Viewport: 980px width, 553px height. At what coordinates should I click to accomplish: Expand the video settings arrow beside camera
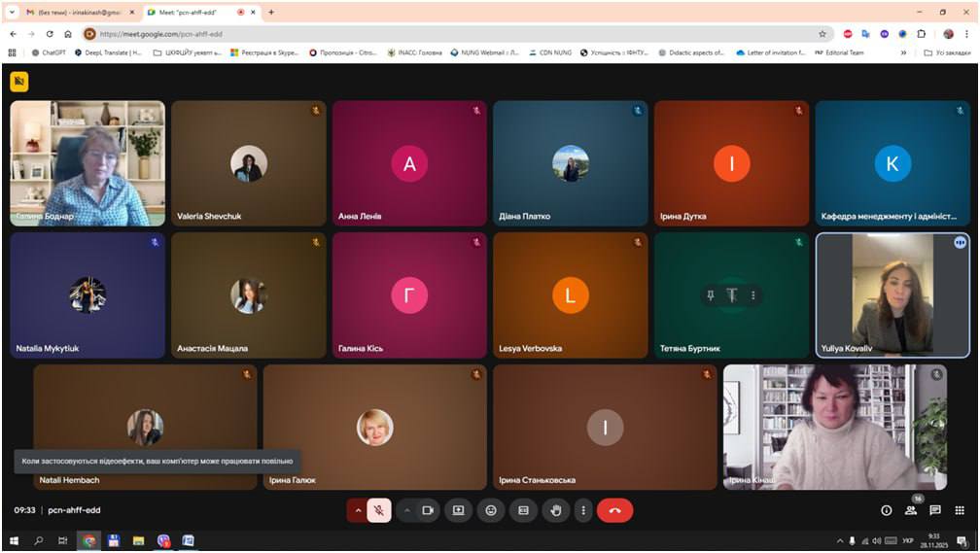click(x=406, y=510)
